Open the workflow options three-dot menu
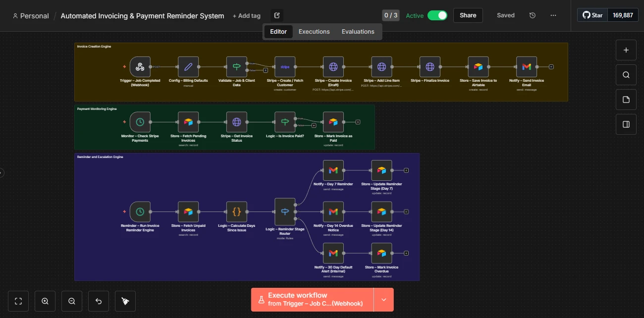This screenshot has width=644, height=318. point(553,15)
